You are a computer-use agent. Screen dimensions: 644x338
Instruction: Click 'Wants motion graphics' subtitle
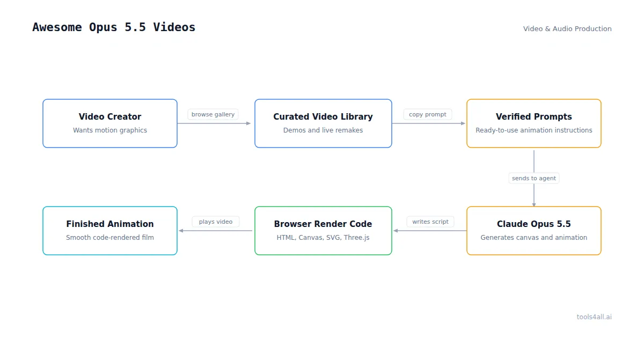(110, 130)
